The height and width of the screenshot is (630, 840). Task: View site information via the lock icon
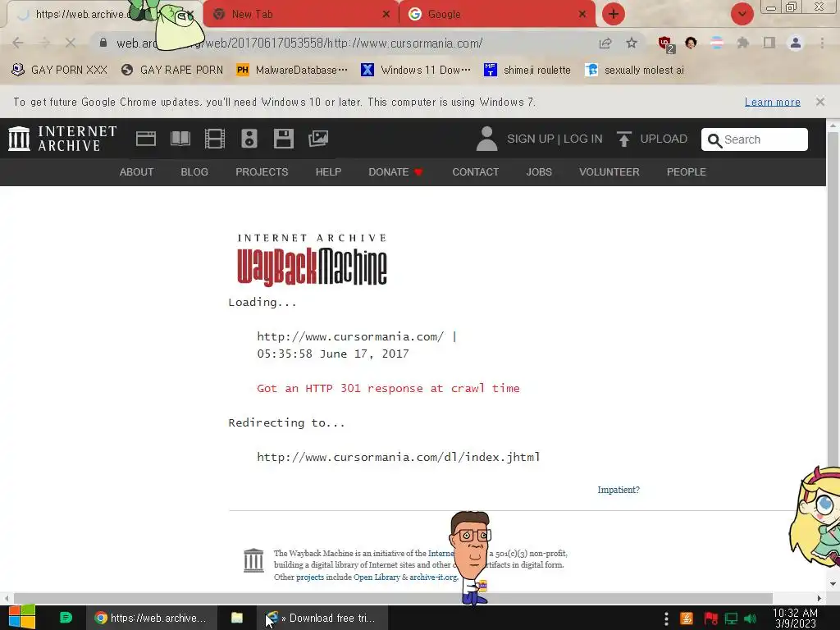coord(103,43)
